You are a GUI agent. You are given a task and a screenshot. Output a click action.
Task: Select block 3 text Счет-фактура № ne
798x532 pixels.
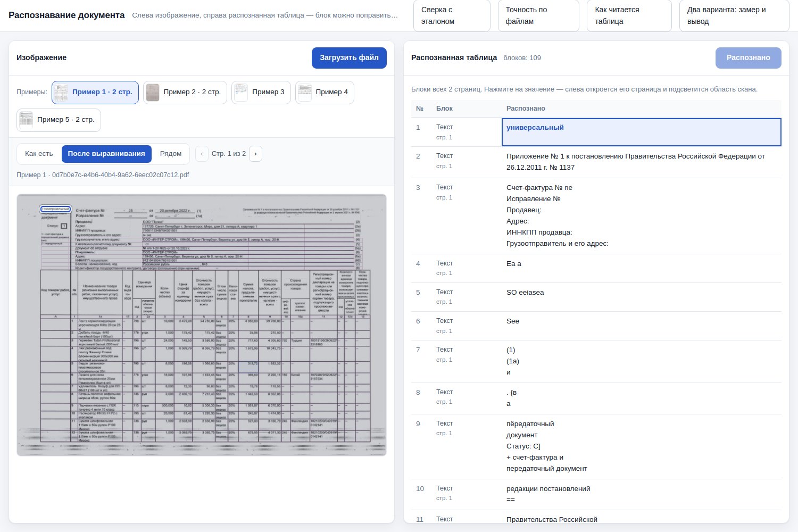642,215
